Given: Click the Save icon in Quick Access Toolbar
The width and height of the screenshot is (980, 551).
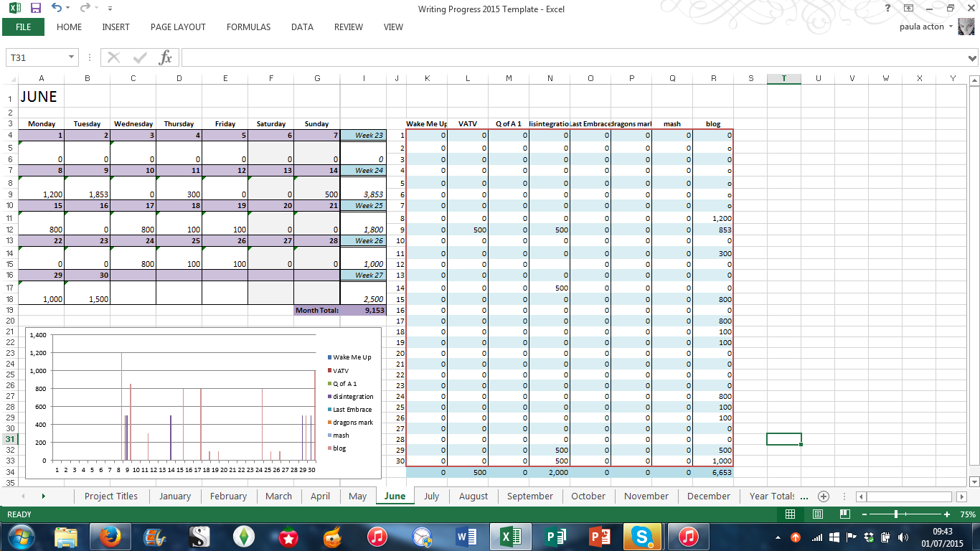Looking at the screenshot, I should pyautogui.click(x=35, y=8).
